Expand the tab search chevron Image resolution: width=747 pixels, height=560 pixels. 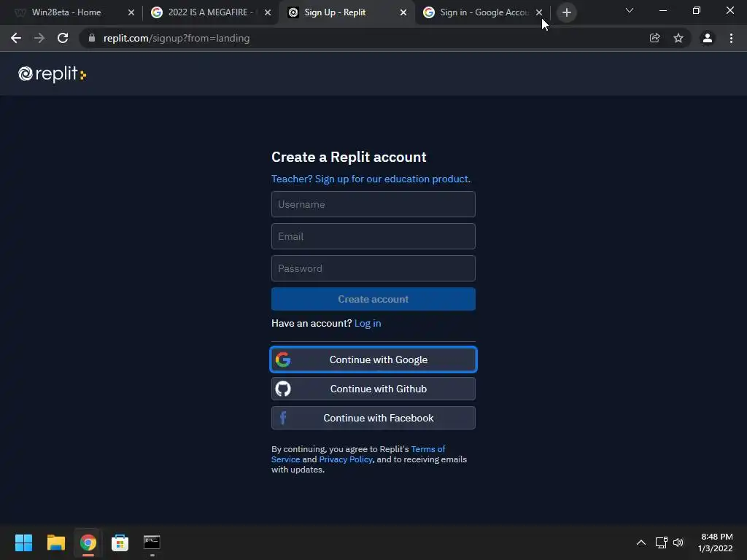[630, 10]
